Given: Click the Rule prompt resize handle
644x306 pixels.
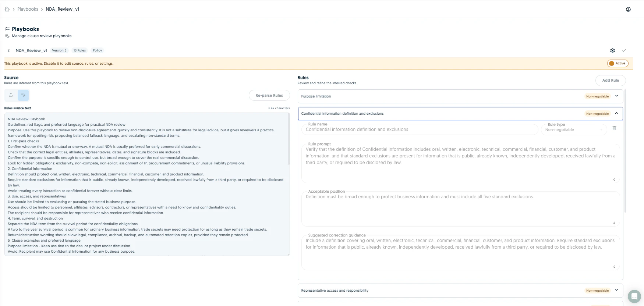Looking at the screenshot, I should (x=614, y=179).
